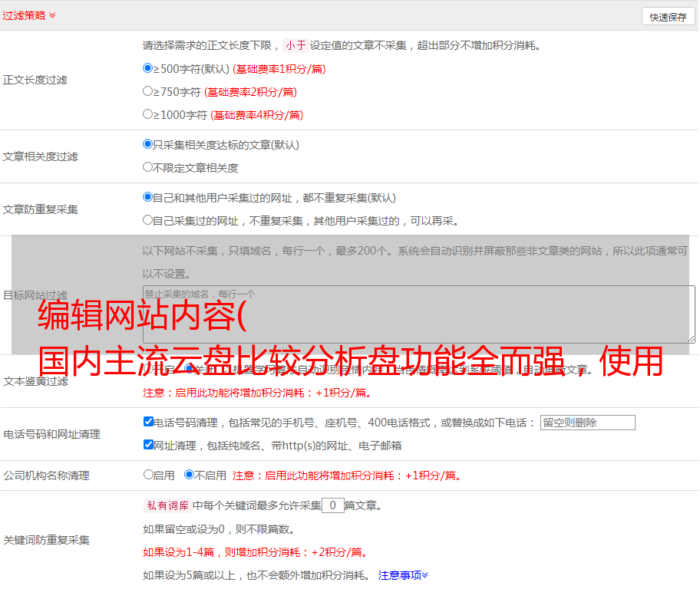Viewport: 700px width, 589px height.
Task: Toggle the 电话号码清理 checkbox
Action: click(x=148, y=422)
